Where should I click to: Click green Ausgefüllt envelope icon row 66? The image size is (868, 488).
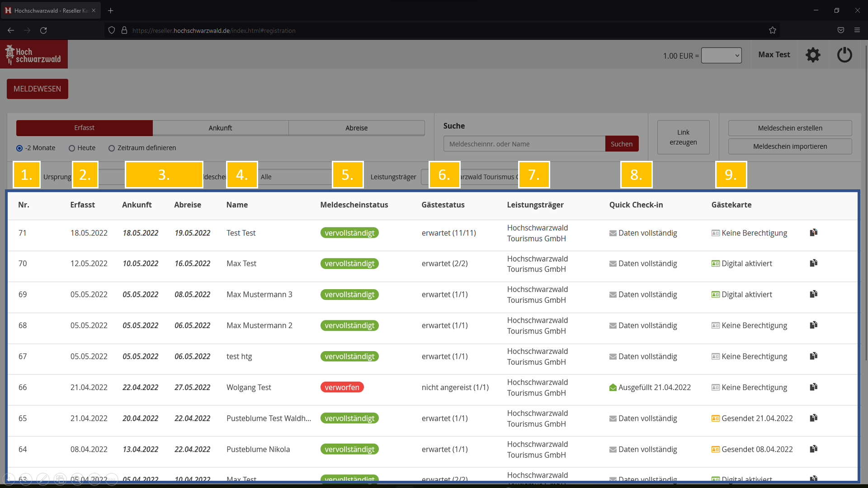click(613, 388)
